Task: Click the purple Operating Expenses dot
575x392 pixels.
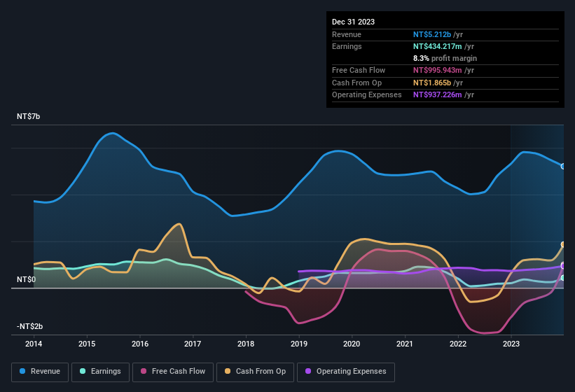Action: tap(308, 371)
